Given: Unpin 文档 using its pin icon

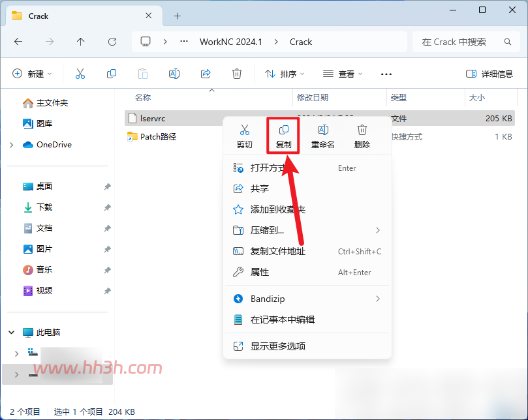Looking at the screenshot, I should [108, 228].
